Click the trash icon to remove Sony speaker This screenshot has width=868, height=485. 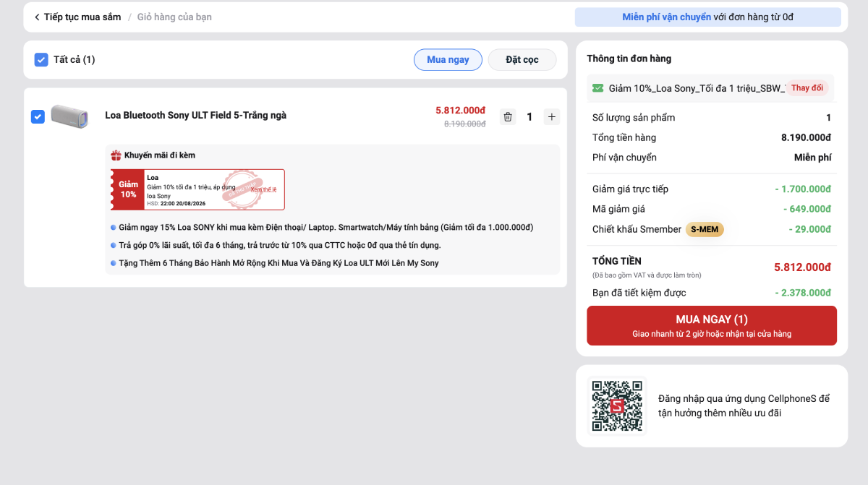(x=508, y=116)
